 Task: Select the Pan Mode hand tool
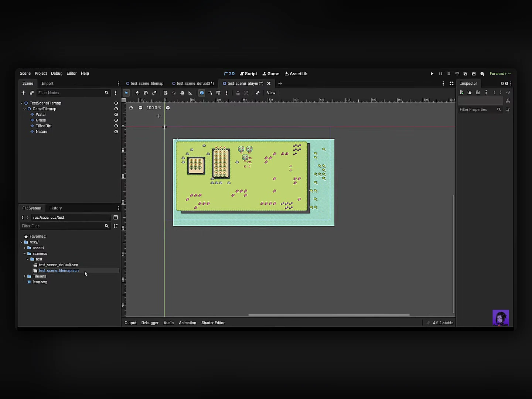click(x=182, y=93)
